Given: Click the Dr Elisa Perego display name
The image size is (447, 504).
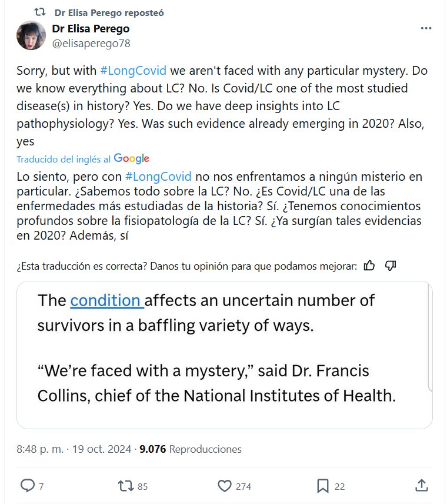Looking at the screenshot, I should tap(91, 28).
